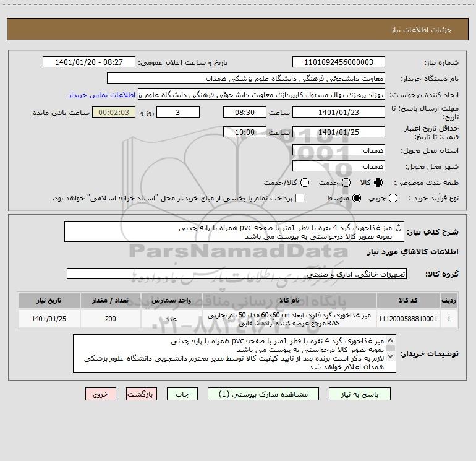The width and height of the screenshot is (476, 461).
Task: Click the گروه کالا field
Action: tap(237, 274)
